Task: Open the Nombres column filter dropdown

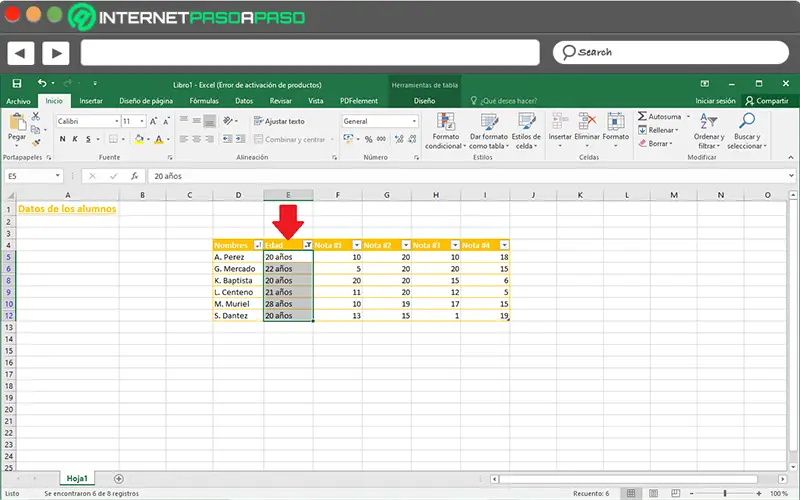Action: click(258, 245)
